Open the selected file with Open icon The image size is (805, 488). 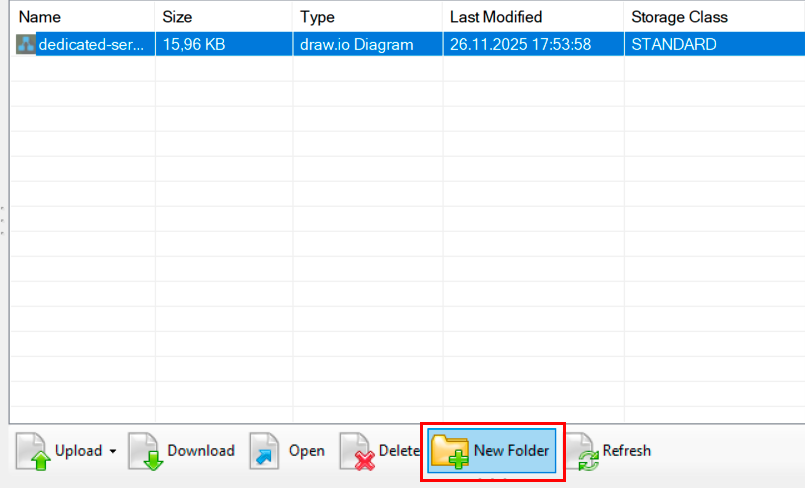(265, 451)
